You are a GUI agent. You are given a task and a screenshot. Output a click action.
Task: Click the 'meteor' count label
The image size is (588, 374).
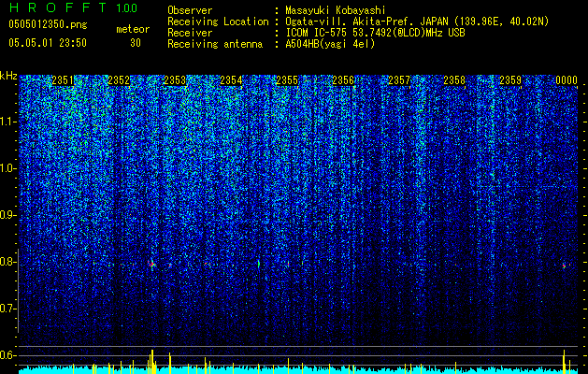(133, 29)
